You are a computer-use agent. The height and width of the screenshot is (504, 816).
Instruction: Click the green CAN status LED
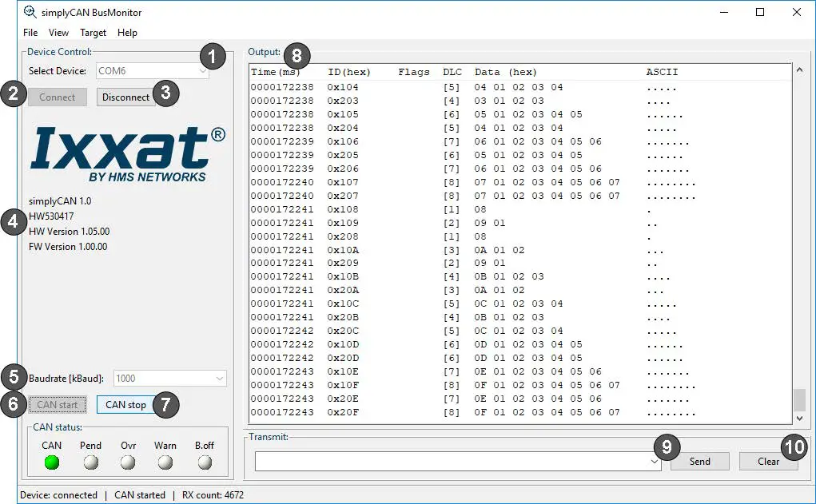(x=51, y=462)
